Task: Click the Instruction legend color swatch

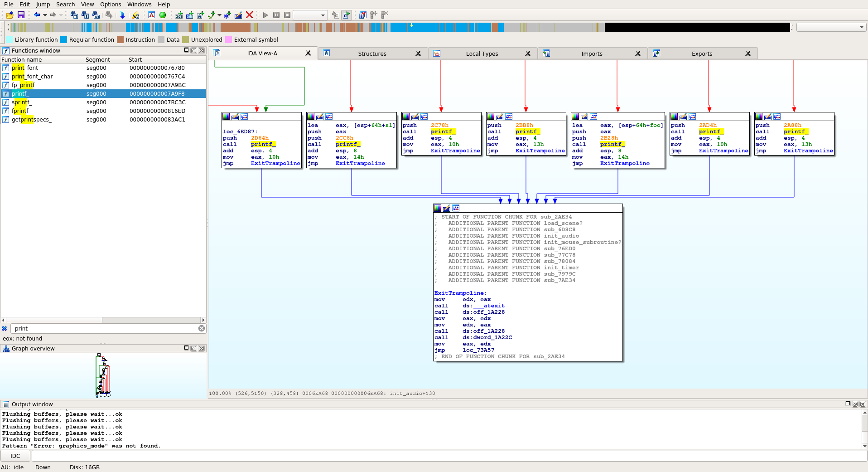Action: [x=120, y=39]
